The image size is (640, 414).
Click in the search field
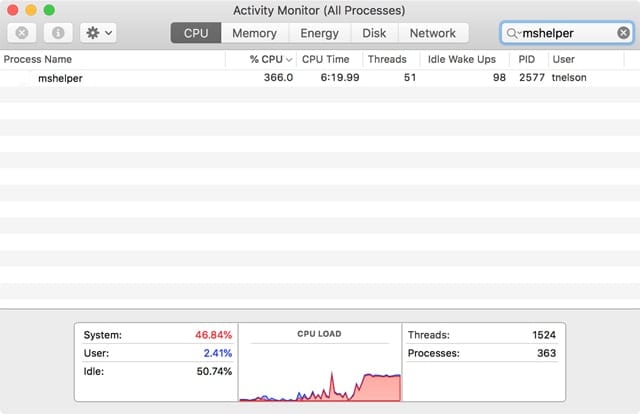pos(565,33)
